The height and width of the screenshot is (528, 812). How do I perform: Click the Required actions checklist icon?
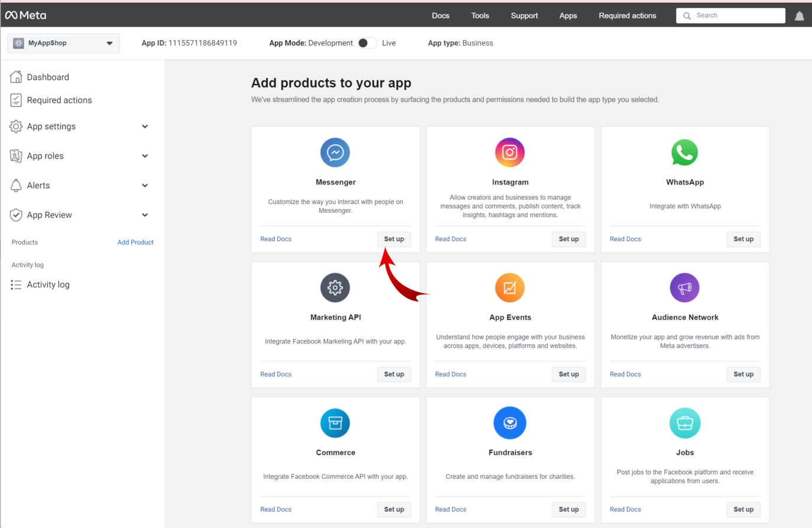(16, 100)
